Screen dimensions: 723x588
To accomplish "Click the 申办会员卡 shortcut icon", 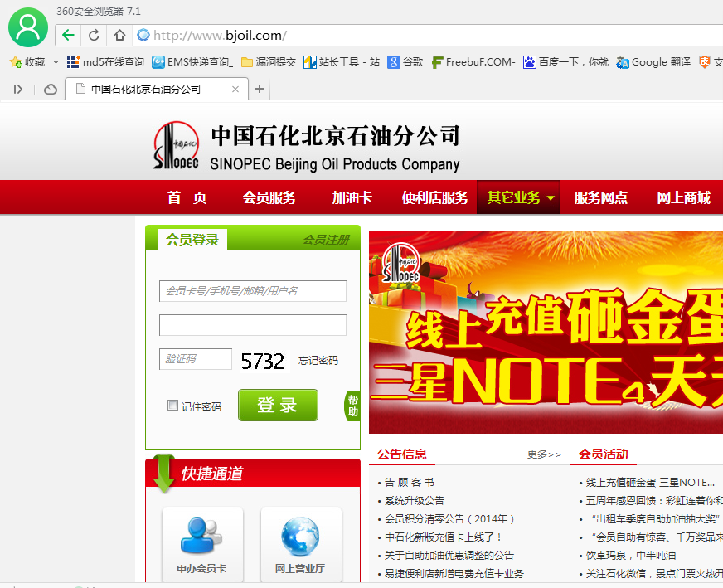I will [x=201, y=536].
